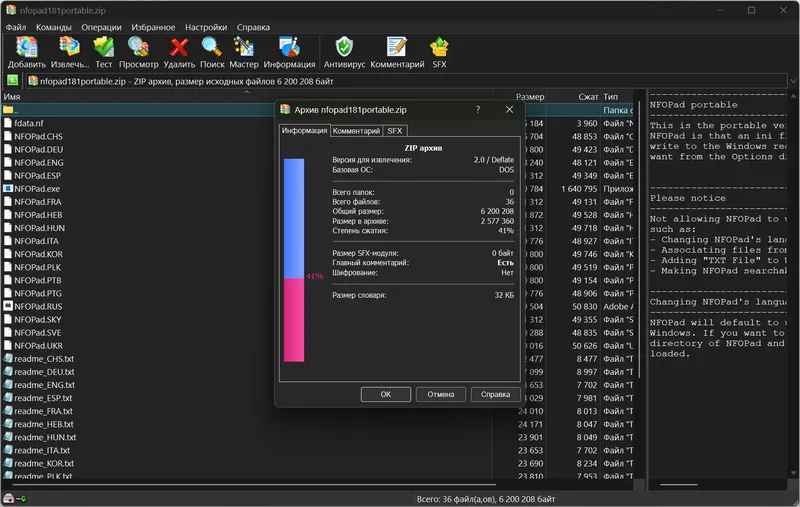Click the comment pane horizontal scrollbar

click(x=678, y=485)
